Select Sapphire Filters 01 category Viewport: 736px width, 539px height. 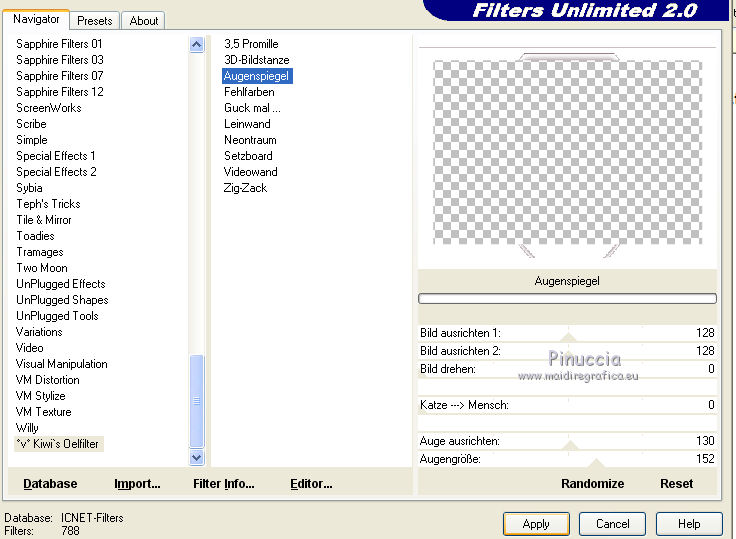(59, 44)
